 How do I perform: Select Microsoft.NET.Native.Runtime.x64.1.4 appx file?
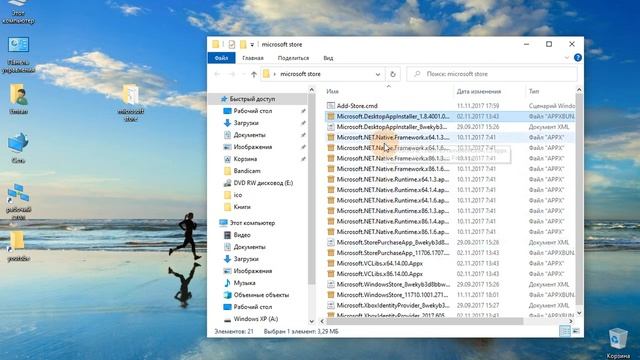tap(393, 190)
